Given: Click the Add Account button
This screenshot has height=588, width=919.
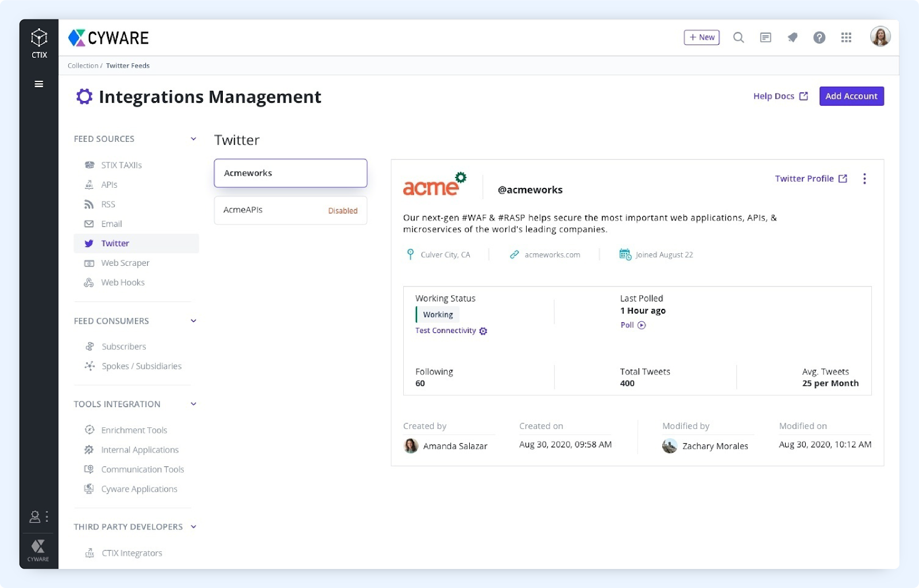Looking at the screenshot, I should tap(851, 96).
